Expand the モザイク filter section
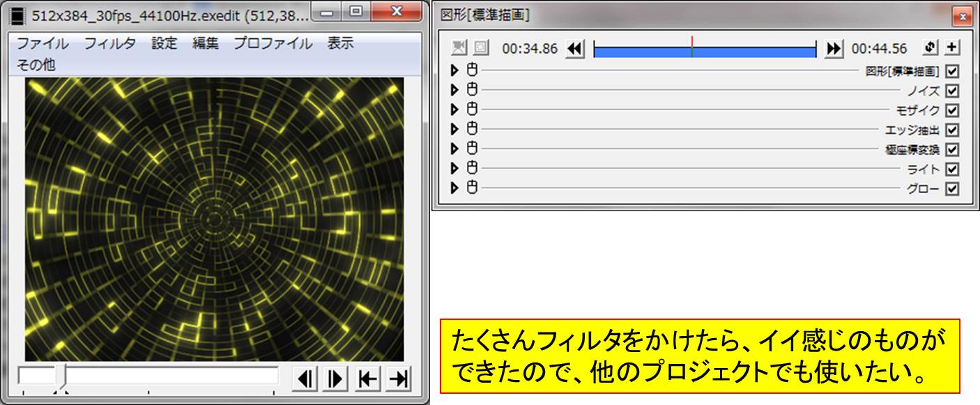 click(455, 109)
